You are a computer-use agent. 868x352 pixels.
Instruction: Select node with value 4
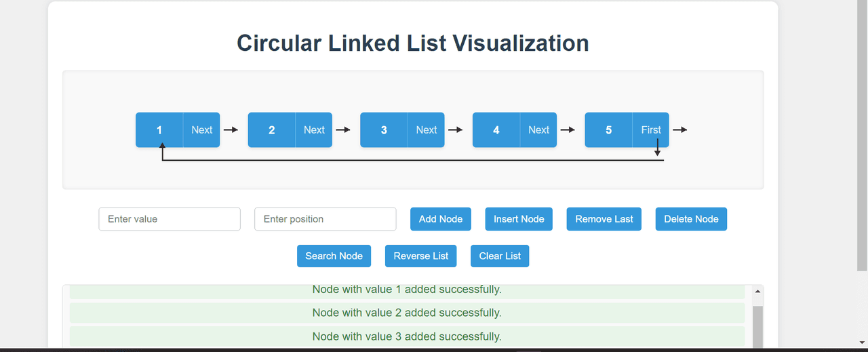pos(496,130)
